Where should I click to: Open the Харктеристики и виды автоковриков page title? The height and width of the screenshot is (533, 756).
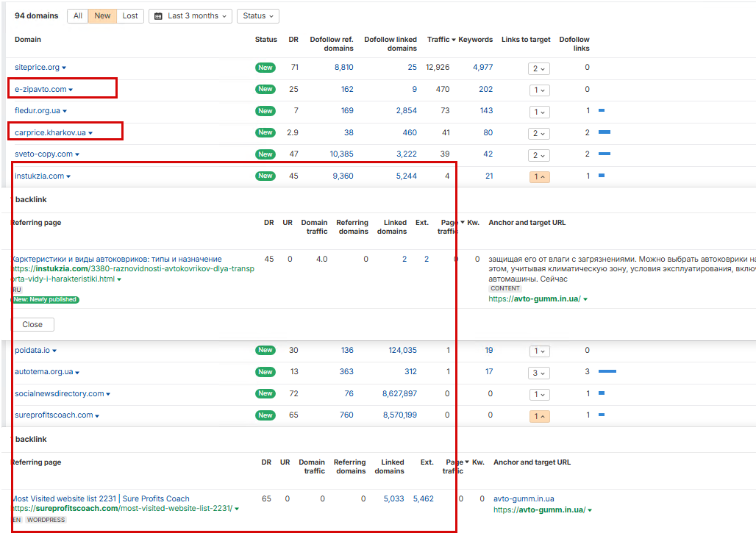point(116,260)
